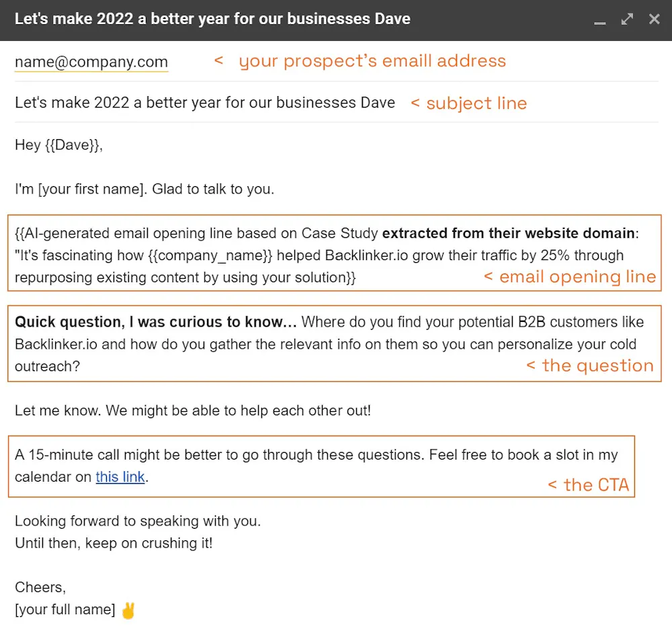
Task: Close the email compose window
Action: point(654,19)
